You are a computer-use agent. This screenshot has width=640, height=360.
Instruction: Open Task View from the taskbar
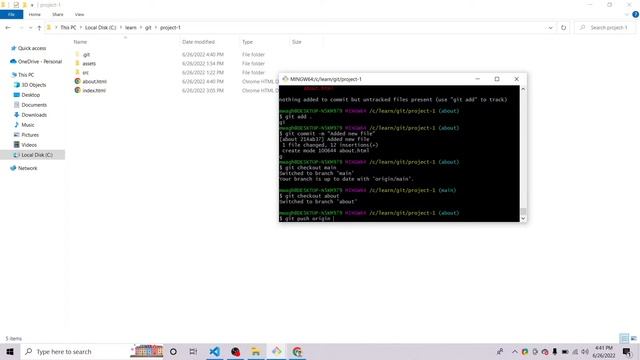(193, 352)
